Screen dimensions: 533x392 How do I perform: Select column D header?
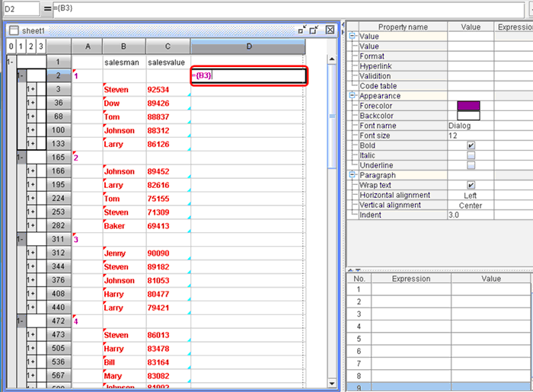coord(248,46)
